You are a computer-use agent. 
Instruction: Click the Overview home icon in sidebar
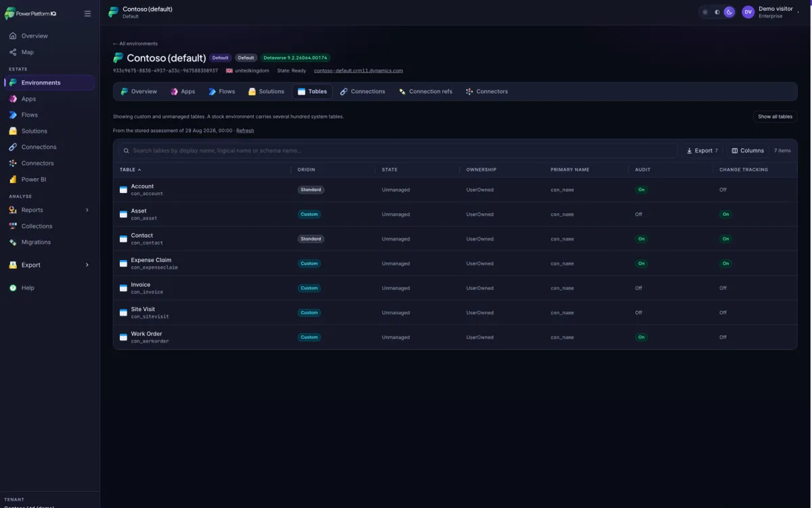[x=13, y=36]
